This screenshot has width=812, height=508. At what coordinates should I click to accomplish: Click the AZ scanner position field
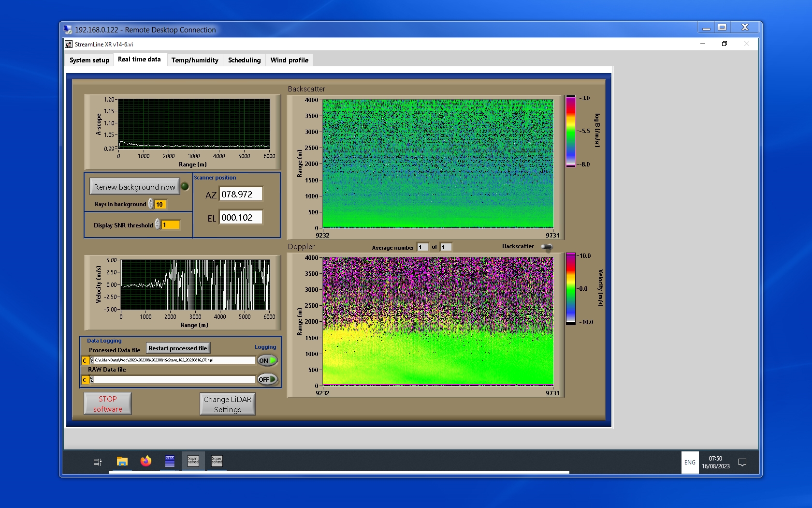coord(241,194)
